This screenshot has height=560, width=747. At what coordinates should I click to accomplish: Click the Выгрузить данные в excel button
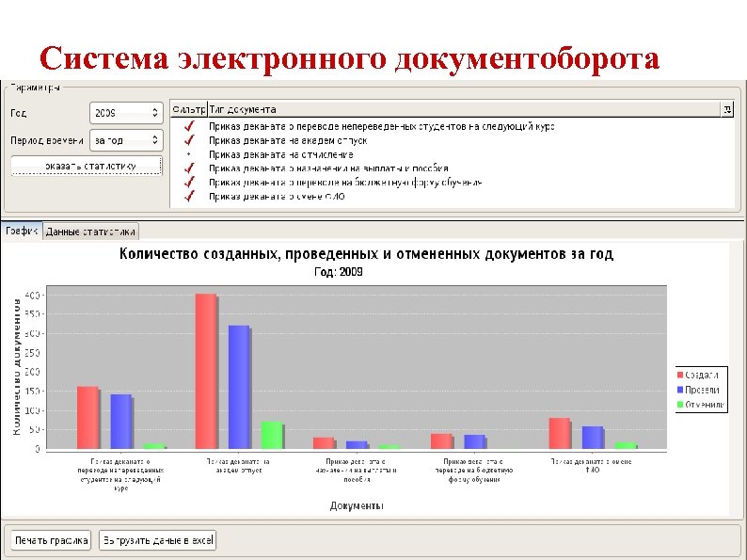tap(158, 540)
